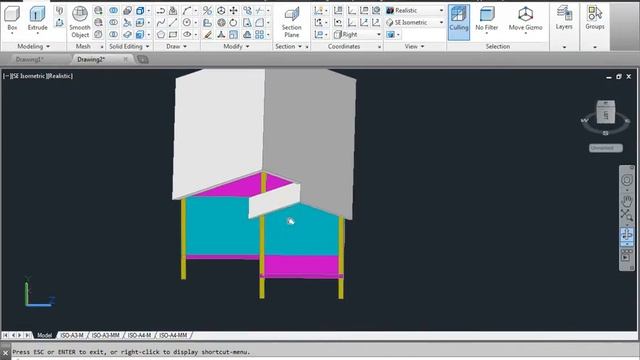Click the Move tool crossed-arrows icon

coord(233,11)
